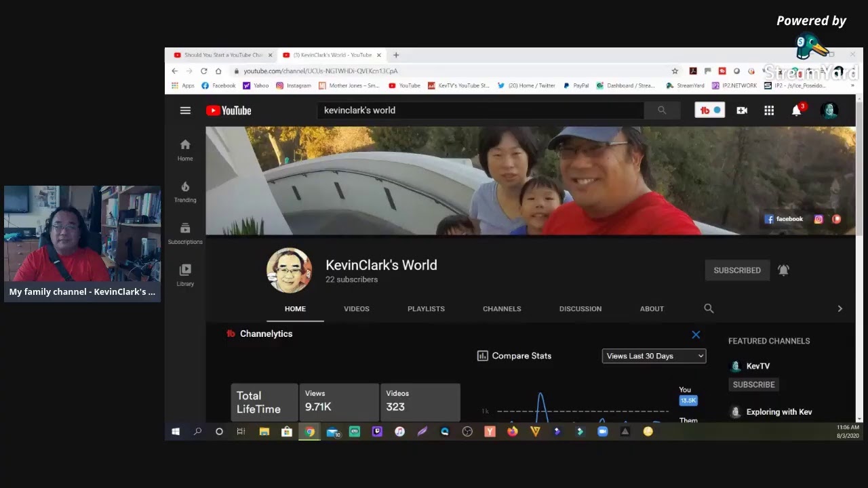
Task: Open File Explorer from taskbar
Action: [x=264, y=431]
